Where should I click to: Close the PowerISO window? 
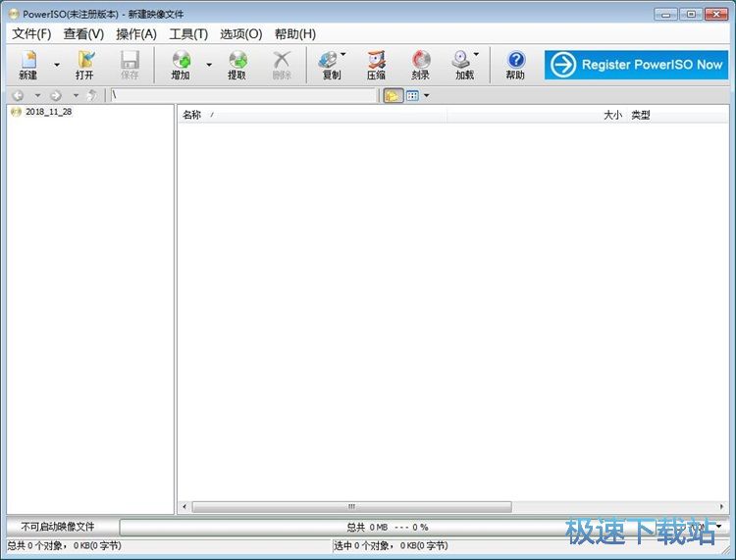coord(716,14)
